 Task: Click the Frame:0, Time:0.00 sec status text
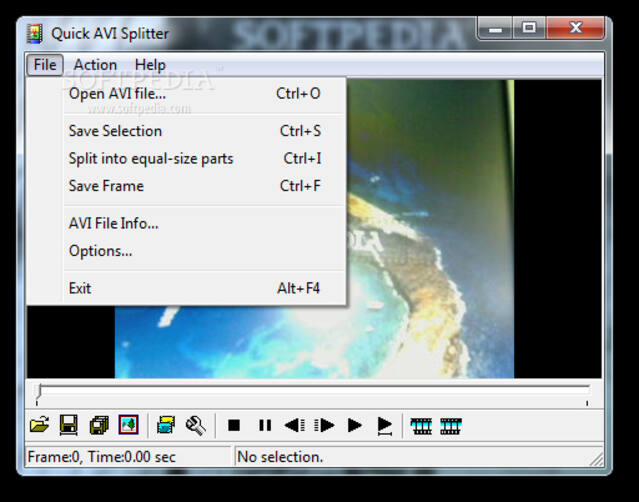coord(101,457)
